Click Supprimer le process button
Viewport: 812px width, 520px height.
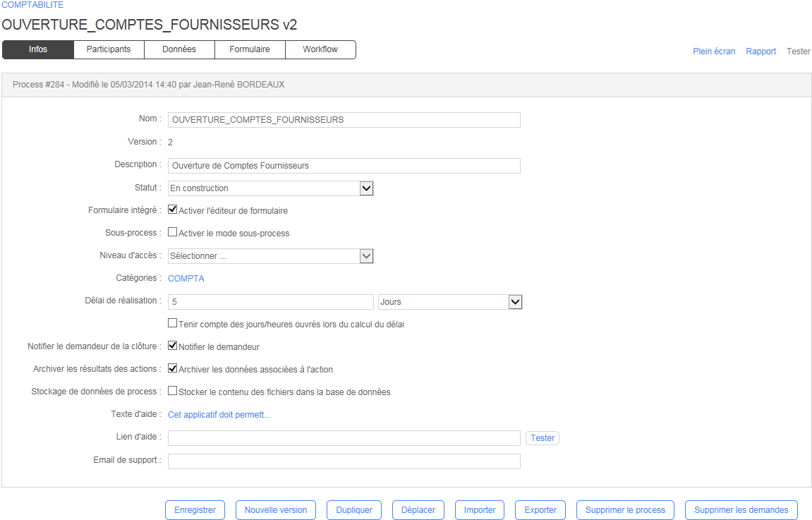coord(625,510)
